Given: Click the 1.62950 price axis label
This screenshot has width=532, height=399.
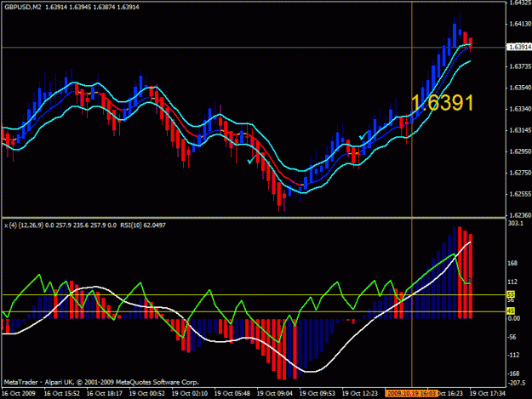Looking at the screenshot, I should point(520,151).
